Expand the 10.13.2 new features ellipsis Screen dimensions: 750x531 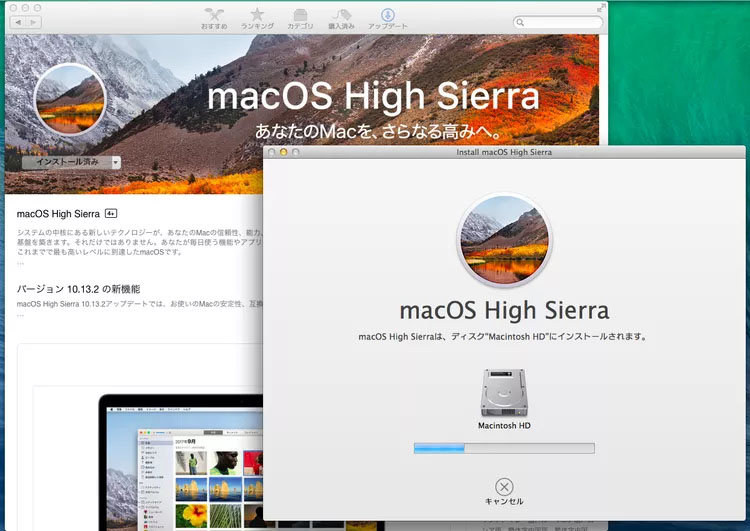tap(20, 315)
